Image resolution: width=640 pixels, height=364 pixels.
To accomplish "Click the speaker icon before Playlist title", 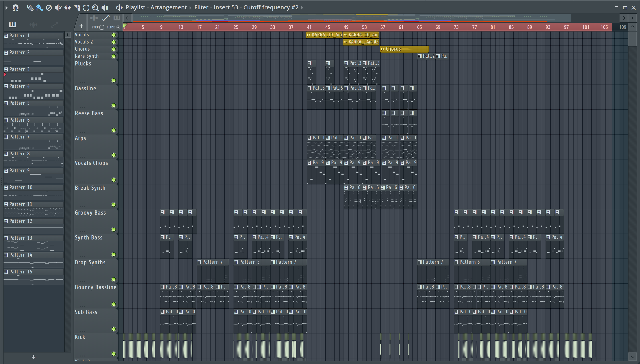I will tap(119, 8).
